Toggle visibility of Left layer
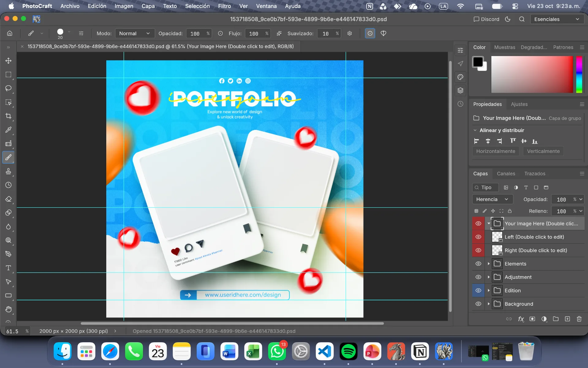588x368 pixels. click(x=478, y=237)
